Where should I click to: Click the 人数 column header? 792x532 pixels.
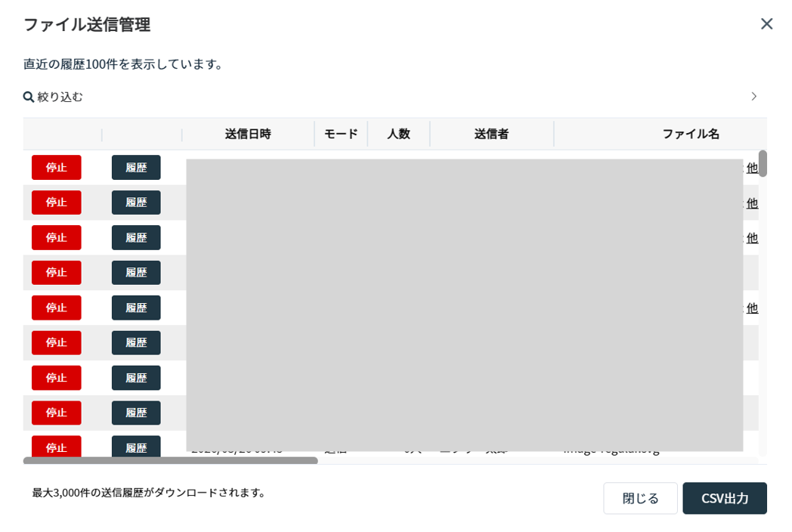pos(398,134)
